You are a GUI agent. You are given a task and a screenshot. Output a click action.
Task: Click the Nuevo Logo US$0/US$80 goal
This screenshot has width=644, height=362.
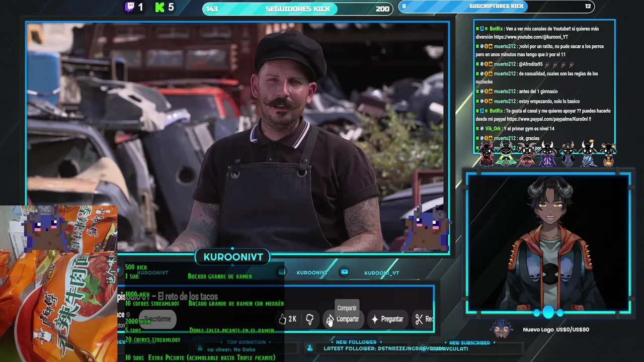pyautogui.click(x=556, y=330)
